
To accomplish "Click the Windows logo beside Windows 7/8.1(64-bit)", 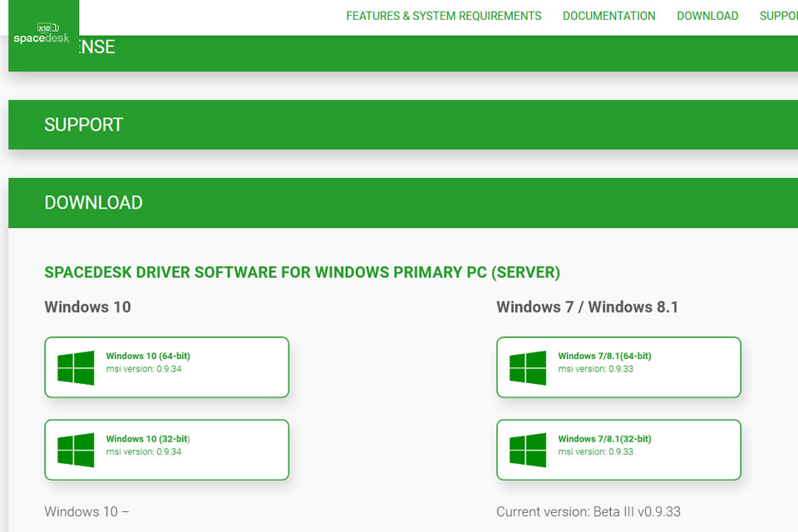I will [x=528, y=367].
